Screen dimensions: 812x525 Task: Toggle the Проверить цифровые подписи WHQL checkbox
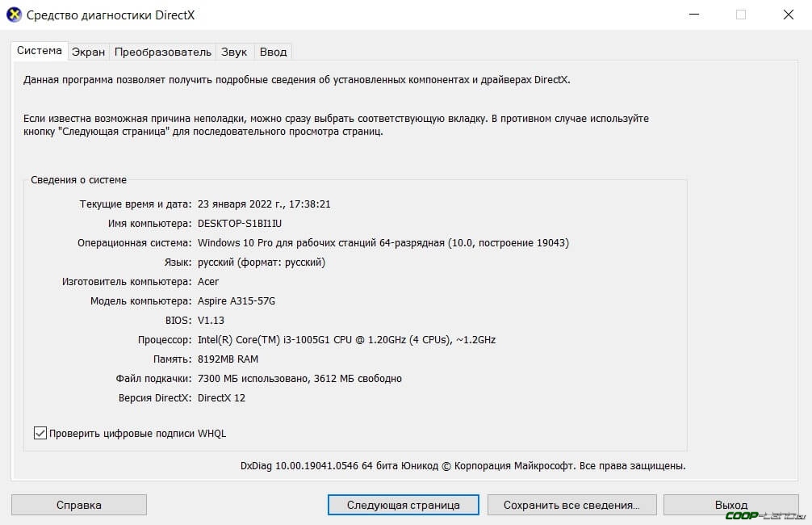(40, 433)
